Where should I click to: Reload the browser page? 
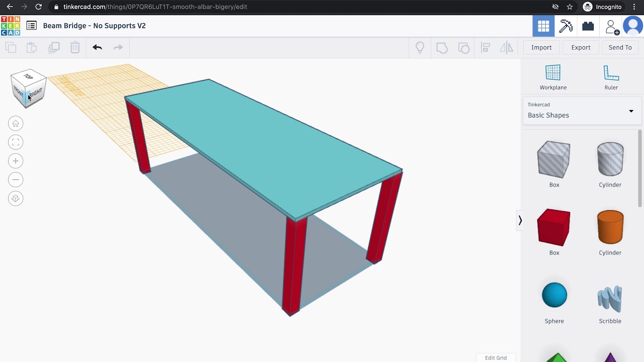click(x=39, y=7)
